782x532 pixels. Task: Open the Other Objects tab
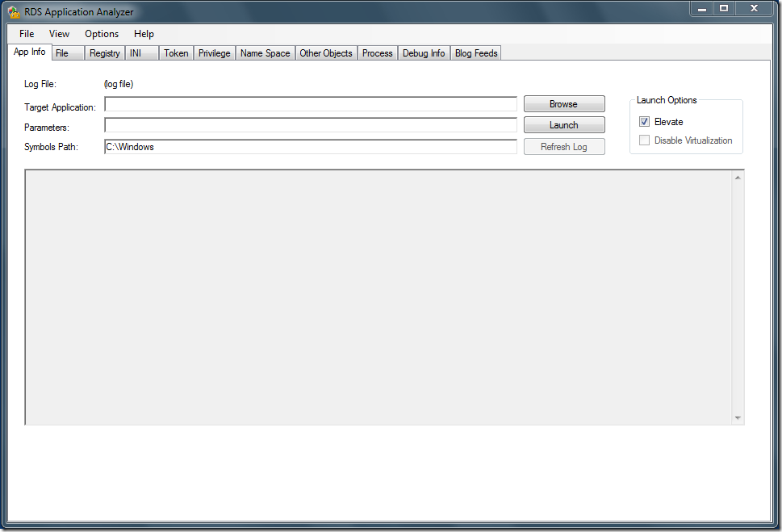click(326, 53)
